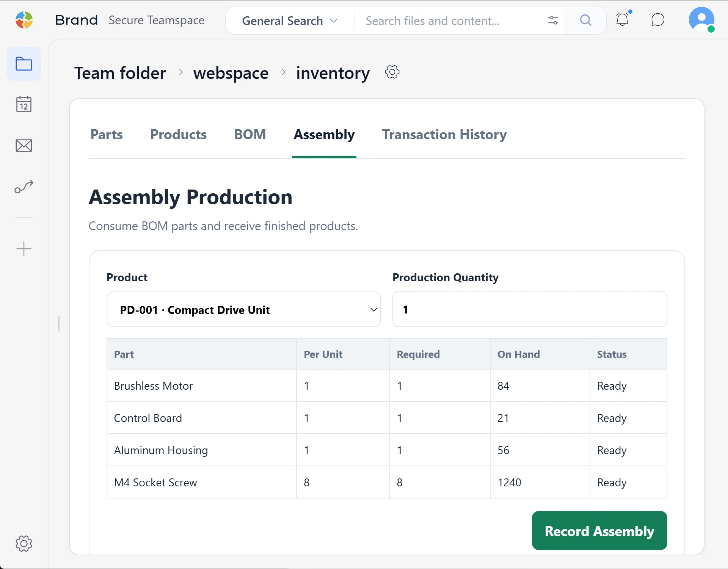
Task: Click Ready status for Brushless Motor
Action: pos(612,386)
